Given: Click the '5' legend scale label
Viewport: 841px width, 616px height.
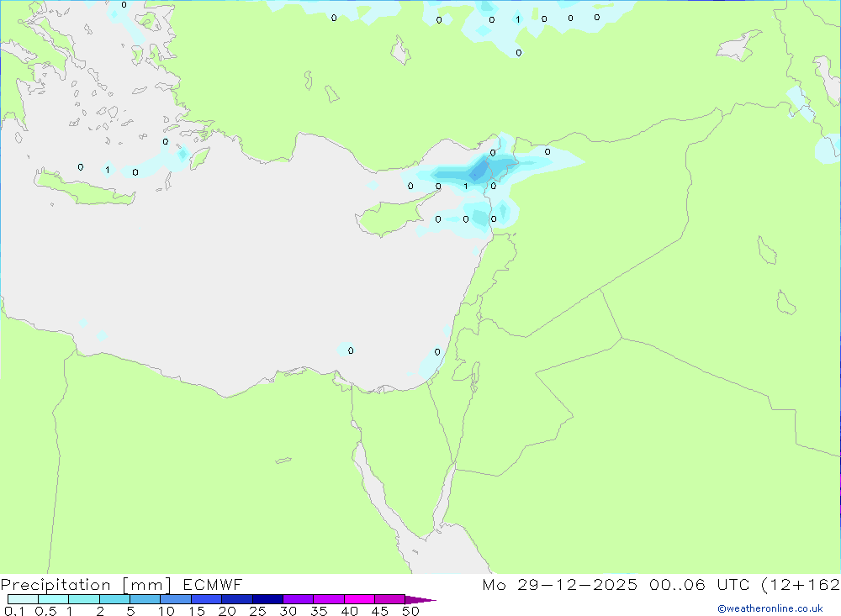Looking at the screenshot, I should 130,611.
